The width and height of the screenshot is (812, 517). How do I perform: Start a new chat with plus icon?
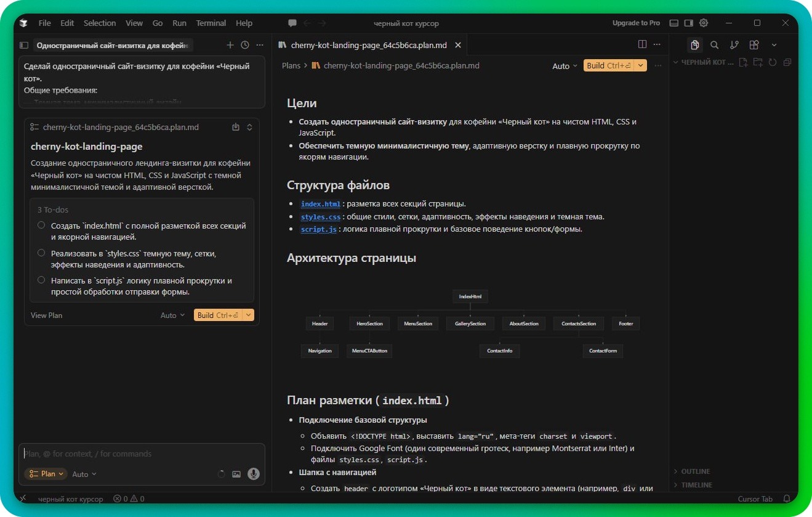pyautogui.click(x=230, y=45)
